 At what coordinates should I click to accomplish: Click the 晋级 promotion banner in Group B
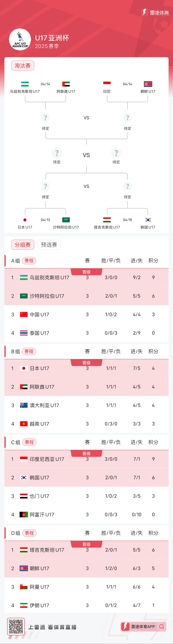coord(86,362)
